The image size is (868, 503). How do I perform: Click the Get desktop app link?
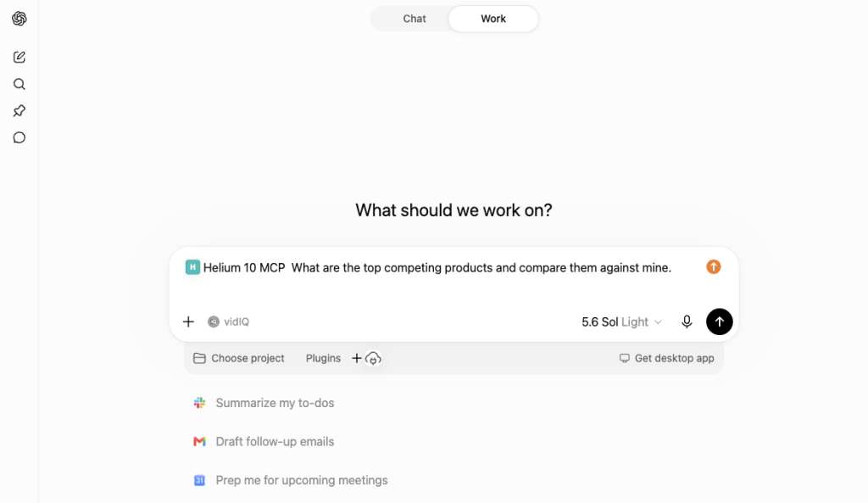[x=666, y=359]
